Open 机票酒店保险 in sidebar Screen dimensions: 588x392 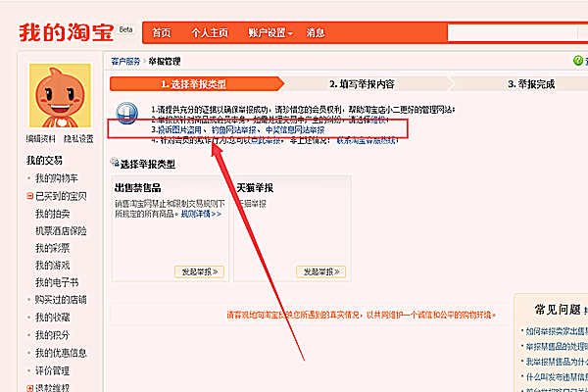coord(61,230)
